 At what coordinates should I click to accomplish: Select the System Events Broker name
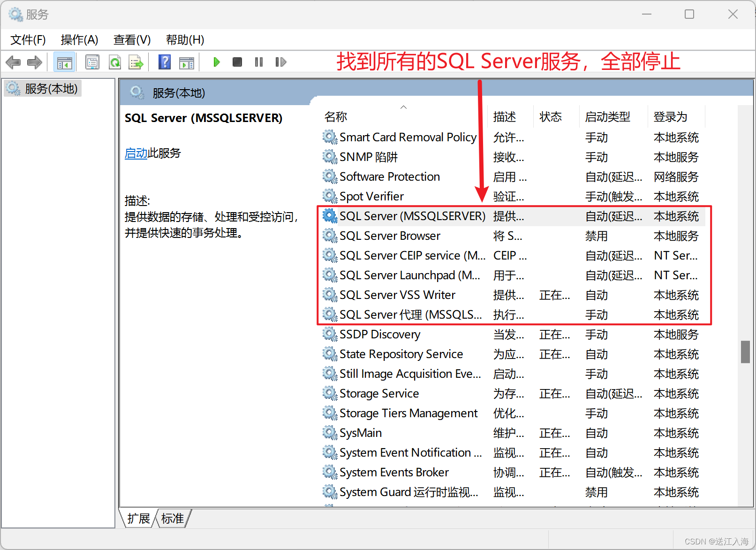click(x=394, y=472)
